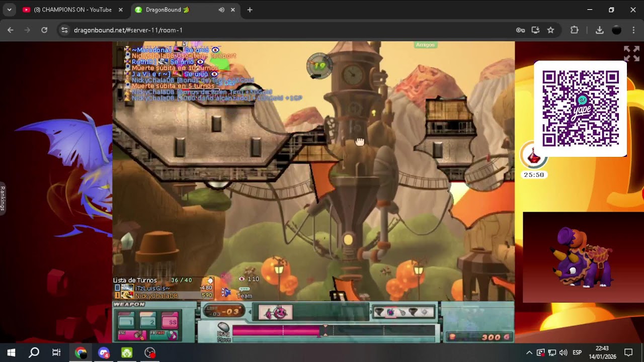
Task: Show hidden system tray icons
Action: 529,352
